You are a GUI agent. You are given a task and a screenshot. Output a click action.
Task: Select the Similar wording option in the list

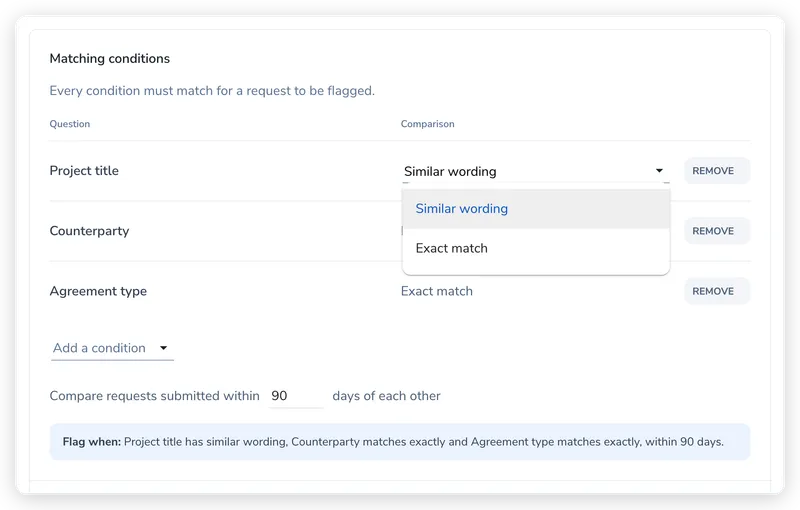(536, 209)
